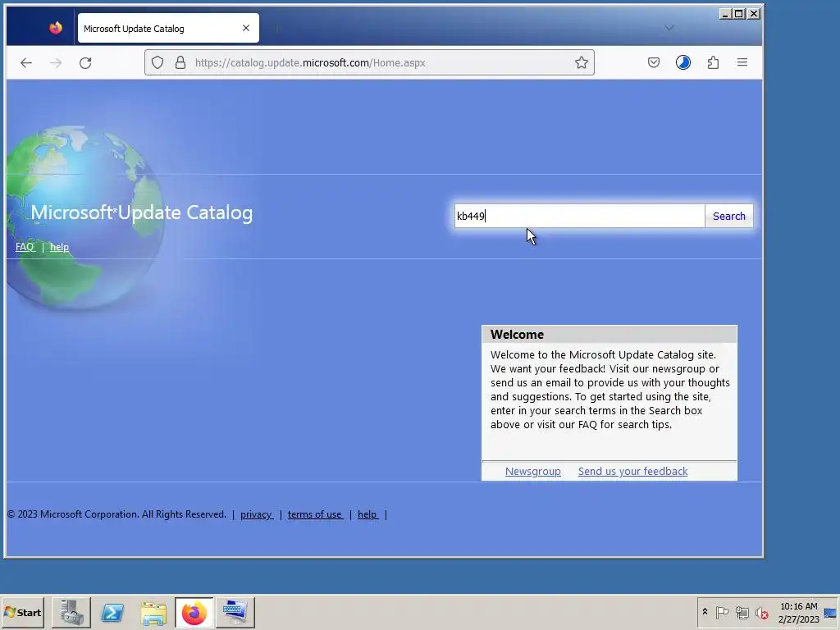Open the privacy link in footer

[x=257, y=514]
